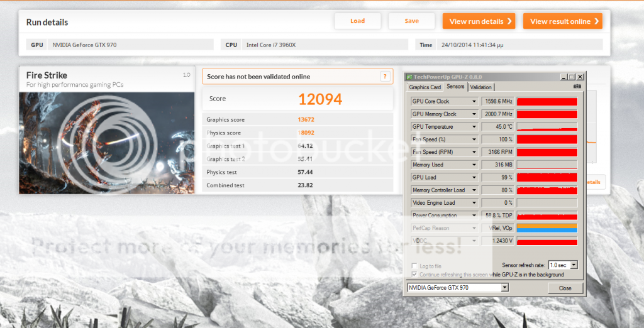Image resolution: width=644 pixels, height=328 pixels.
Task: Maximize the GPU-Z window
Action: pyautogui.click(x=571, y=77)
